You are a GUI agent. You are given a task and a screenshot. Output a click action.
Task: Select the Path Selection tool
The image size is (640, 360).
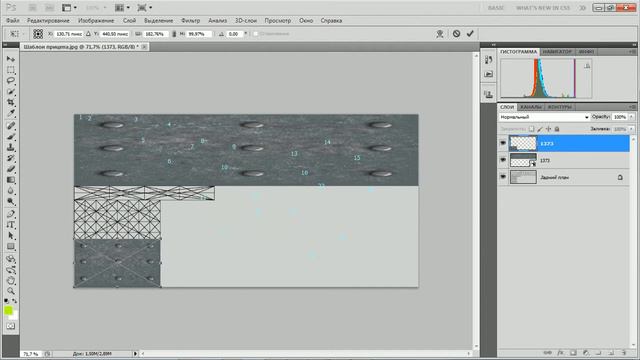point(11,236)
